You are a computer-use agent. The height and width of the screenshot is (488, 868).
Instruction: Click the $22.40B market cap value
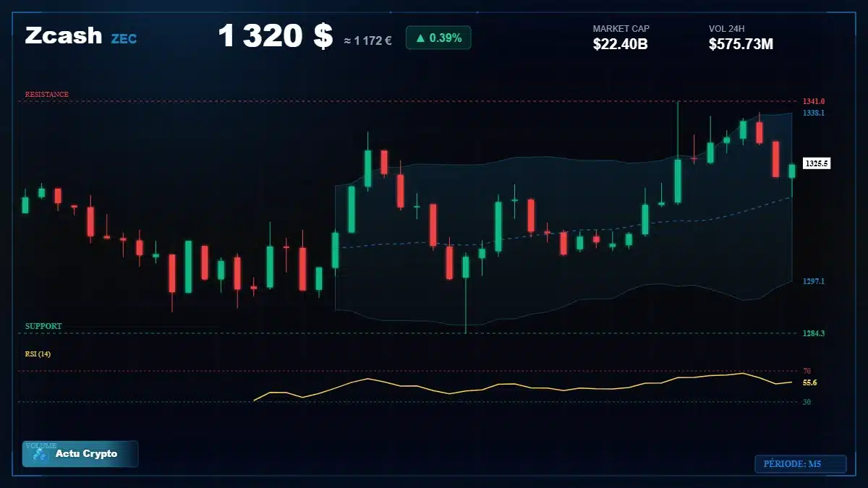click(x=620, y=44)
